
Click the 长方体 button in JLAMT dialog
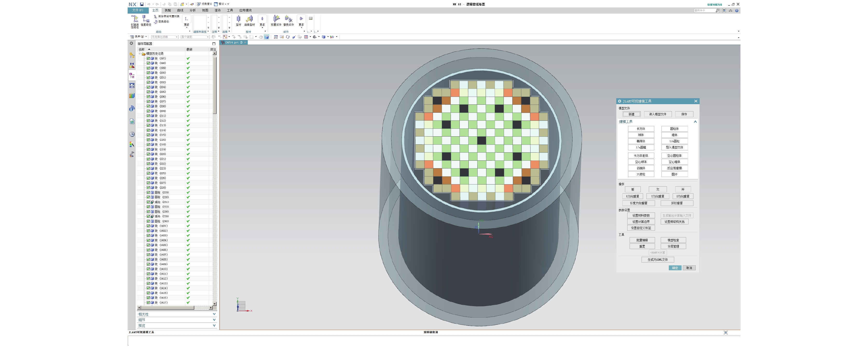[x=641, y=129]
